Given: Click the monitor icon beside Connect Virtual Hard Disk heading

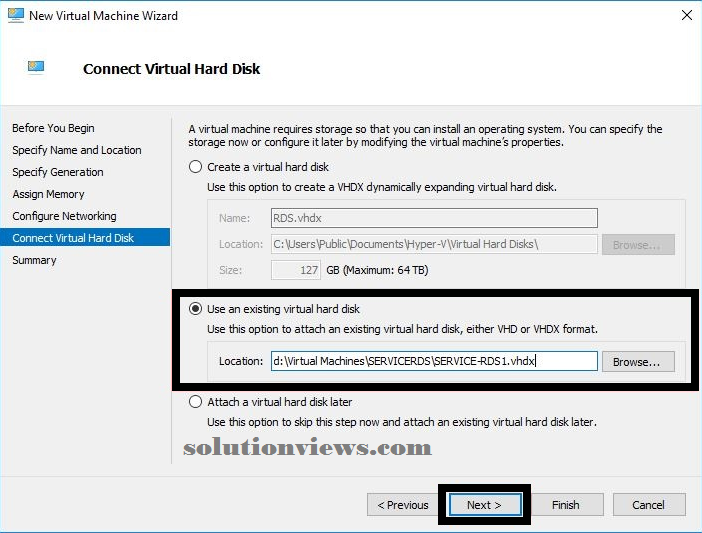Looking at the screenshot, I should 36,67.
